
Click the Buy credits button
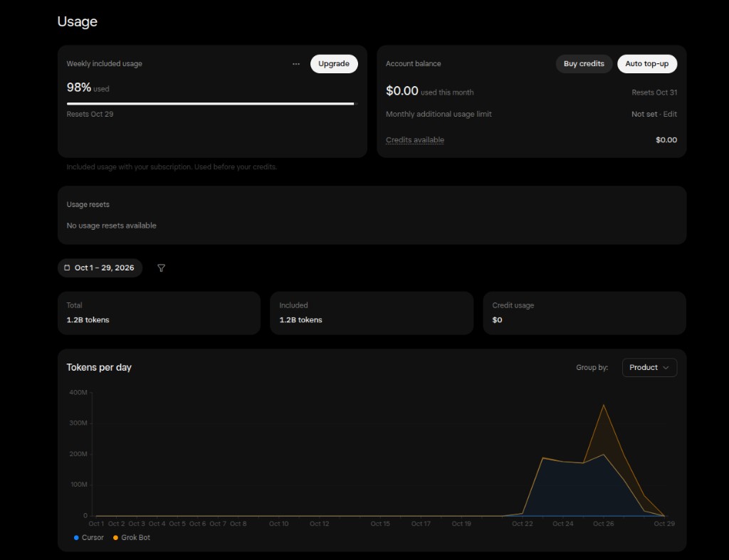coord(584,63)
